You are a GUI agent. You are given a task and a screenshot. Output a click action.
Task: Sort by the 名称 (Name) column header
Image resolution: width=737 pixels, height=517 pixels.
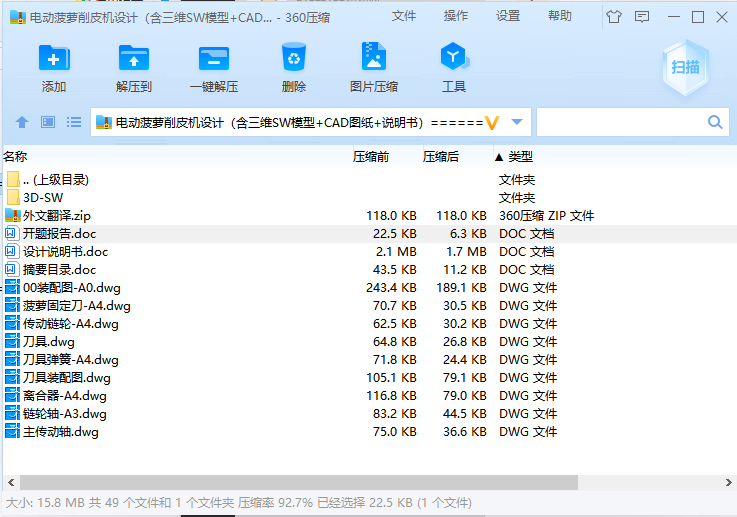tap(15, 157)
